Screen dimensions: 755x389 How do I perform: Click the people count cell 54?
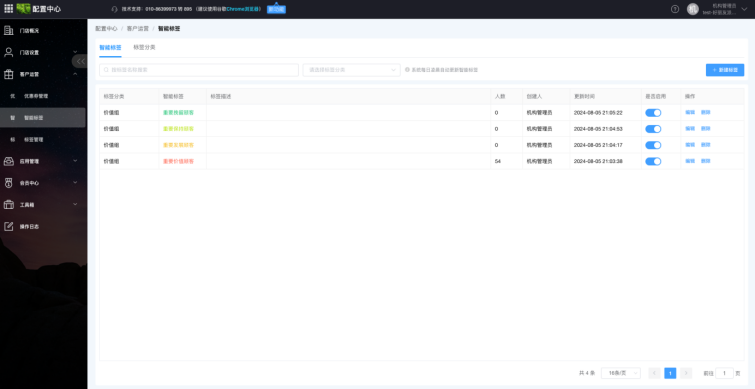tap(498, 161)
